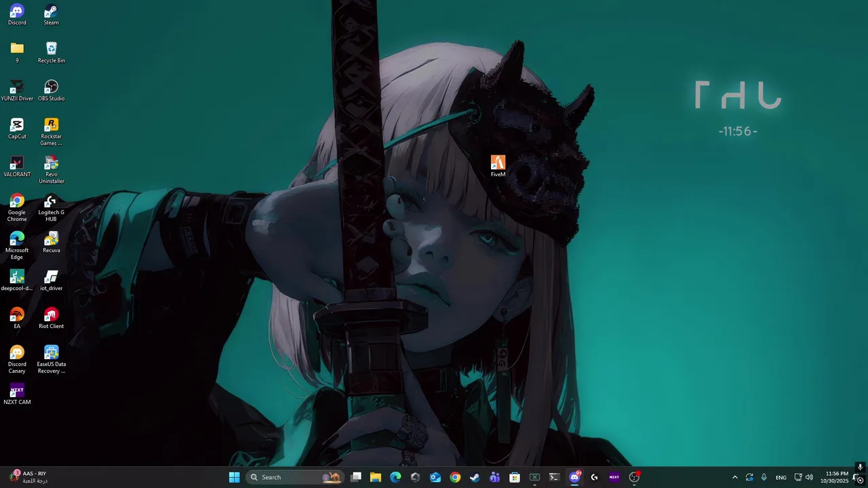The image size is (868, 488).
Task: Select the FiveM desktop icon
Action: pyautogui.click(x=498, y=167)
